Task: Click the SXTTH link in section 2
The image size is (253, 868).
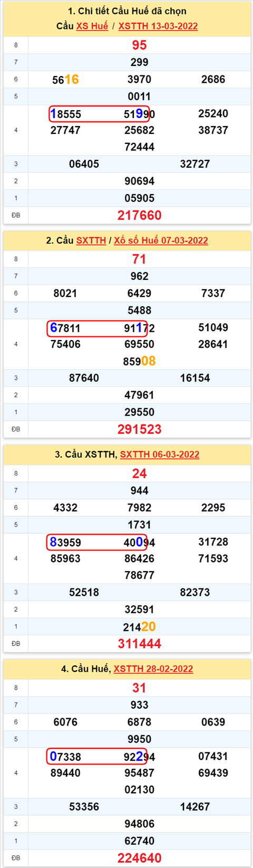Action: point(91,240)
